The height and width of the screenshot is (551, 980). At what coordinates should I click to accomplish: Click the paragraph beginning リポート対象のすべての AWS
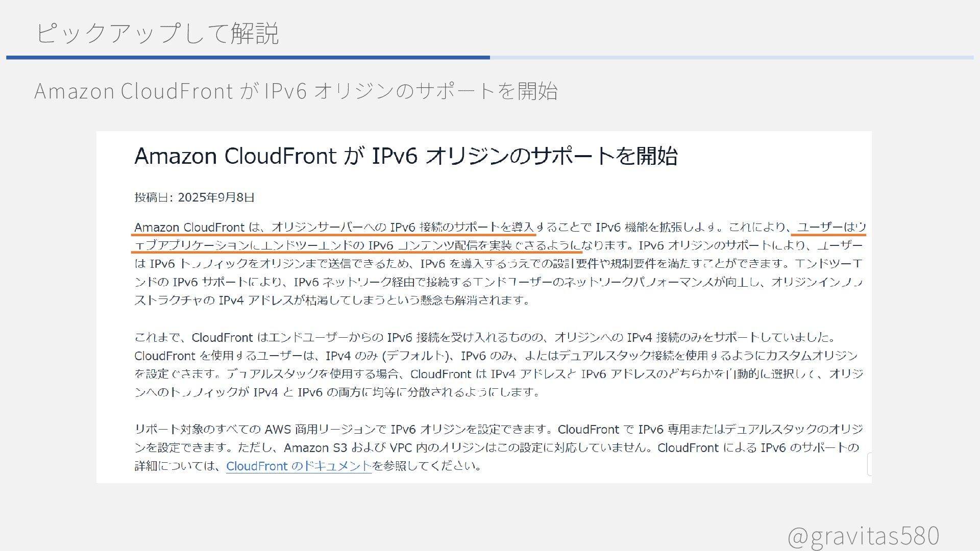498,429
